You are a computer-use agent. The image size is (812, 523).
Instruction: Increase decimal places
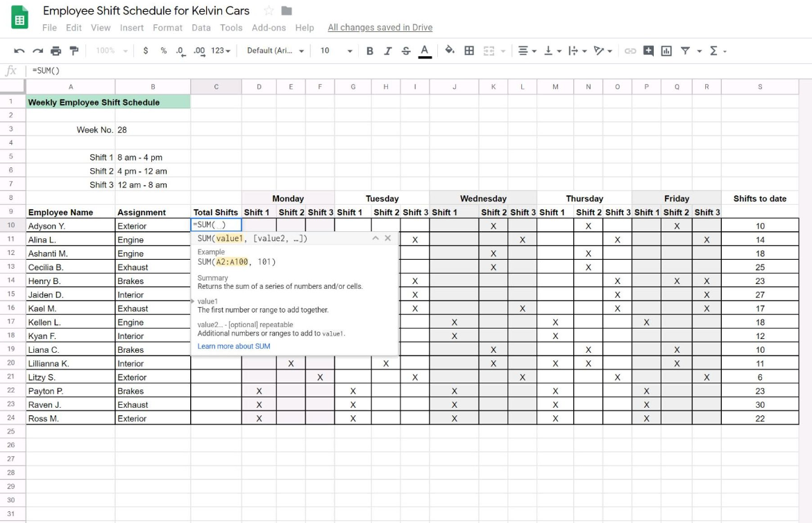point(199,51)
